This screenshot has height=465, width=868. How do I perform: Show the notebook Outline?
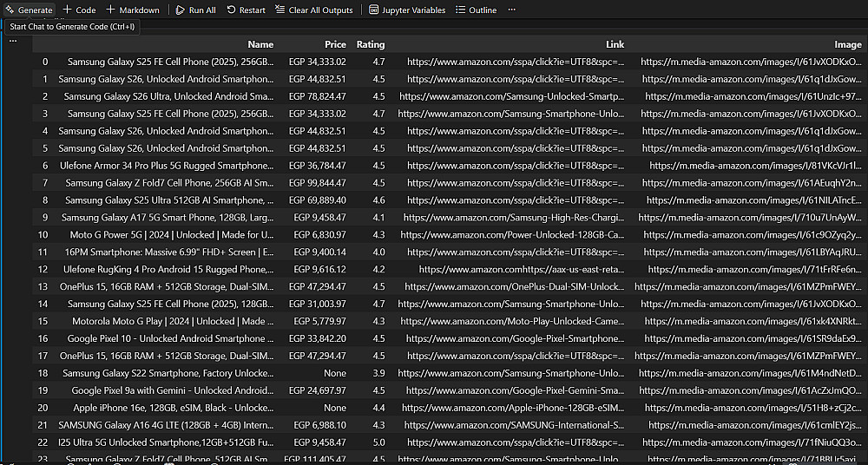pyautogui.click(x=476, y=10)
